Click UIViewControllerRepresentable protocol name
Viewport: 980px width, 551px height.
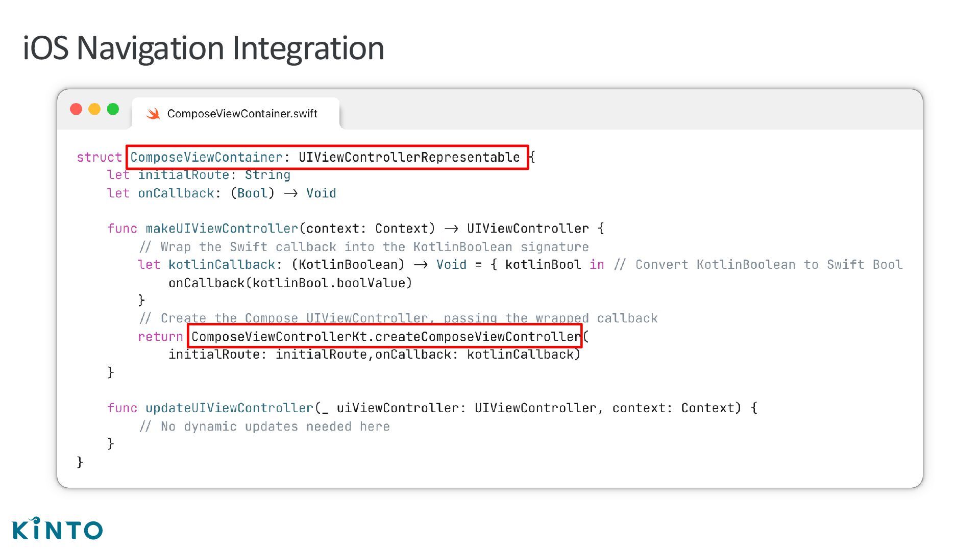click(409, 157)
